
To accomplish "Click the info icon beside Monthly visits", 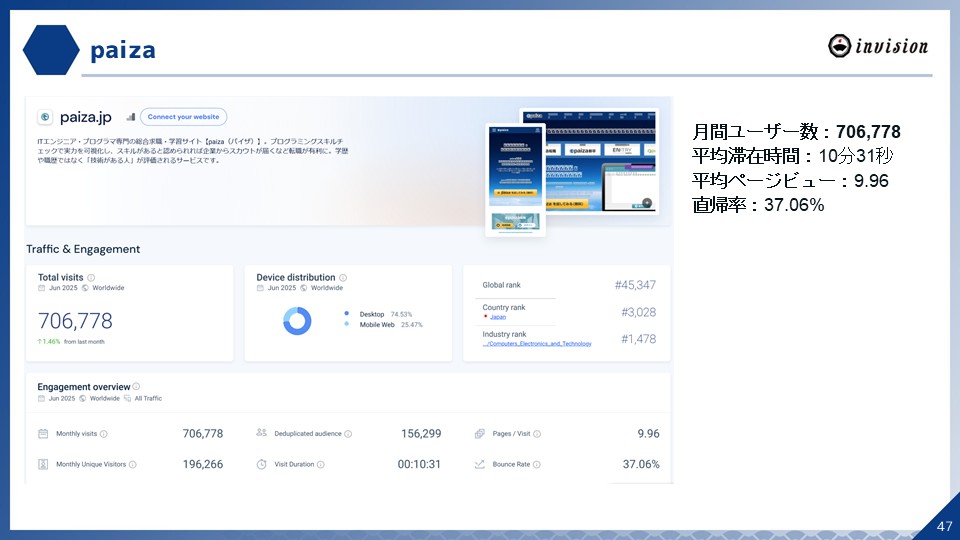I will 103,433.
